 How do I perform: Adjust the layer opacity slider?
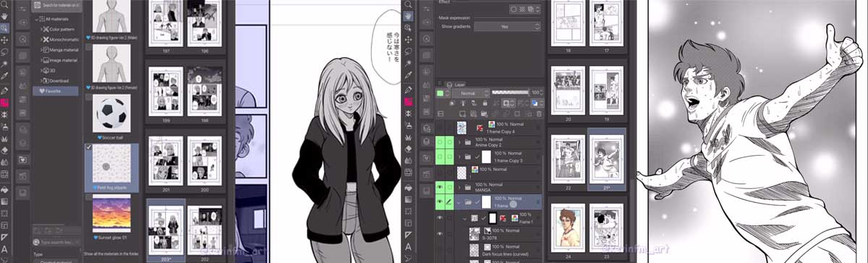(510, 93)
